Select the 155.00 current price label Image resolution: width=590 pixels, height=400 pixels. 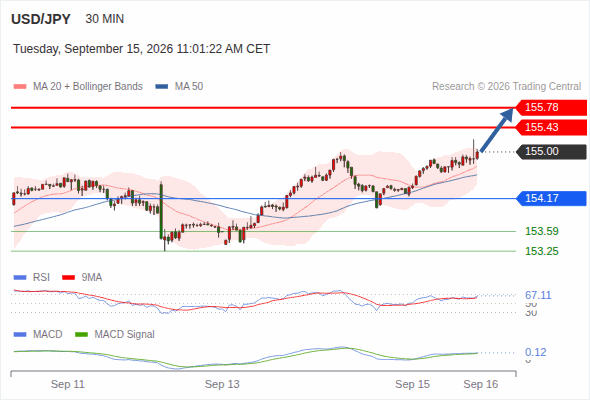point(552,151)
